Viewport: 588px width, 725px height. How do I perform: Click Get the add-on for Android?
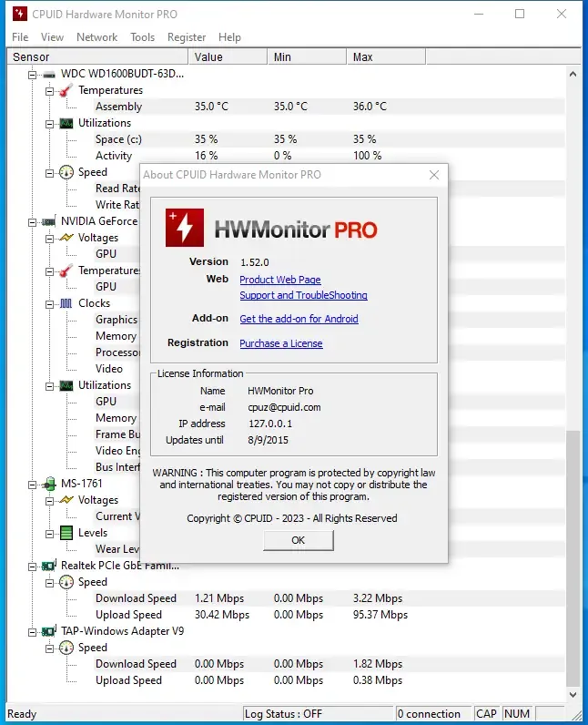coord(299,319)
